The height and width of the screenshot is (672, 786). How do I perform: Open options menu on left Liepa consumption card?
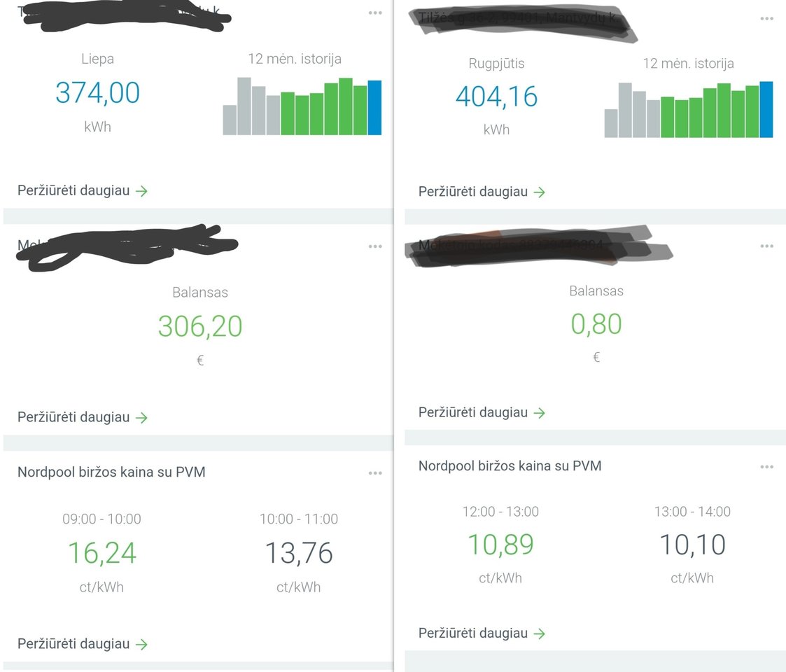tap(375, 13)
